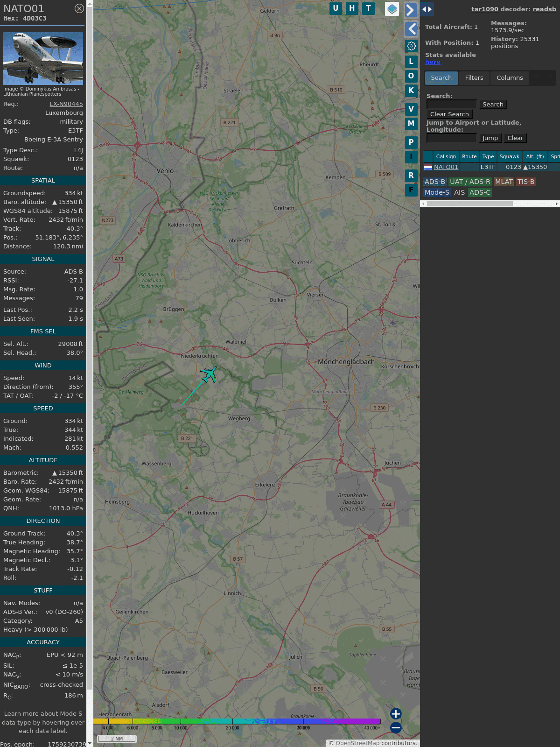560x747 pixels.
Task: Click the right scroll arrow of table scrollbar
Action: click(557, 204)
